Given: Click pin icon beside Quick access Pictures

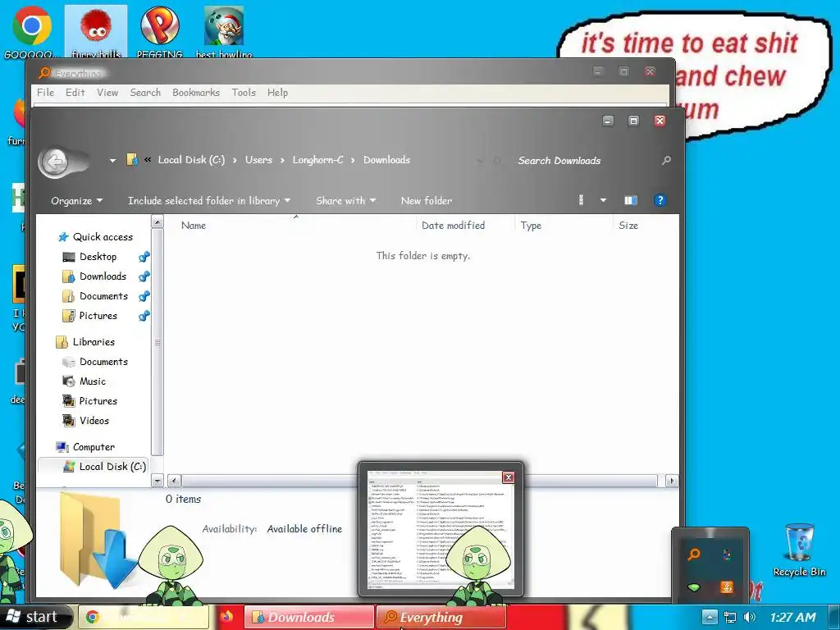Looking at the screenshot, I should coord(144,316).
